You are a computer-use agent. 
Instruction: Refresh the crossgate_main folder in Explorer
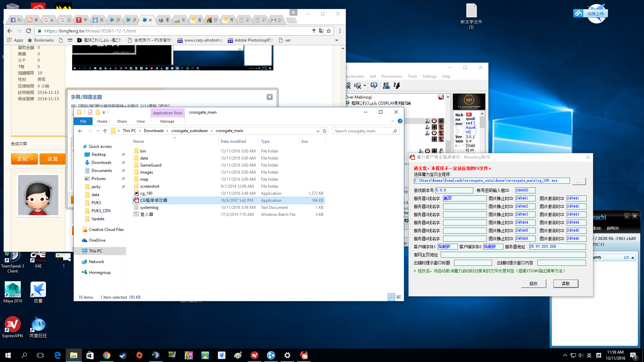tap(325, 131)
